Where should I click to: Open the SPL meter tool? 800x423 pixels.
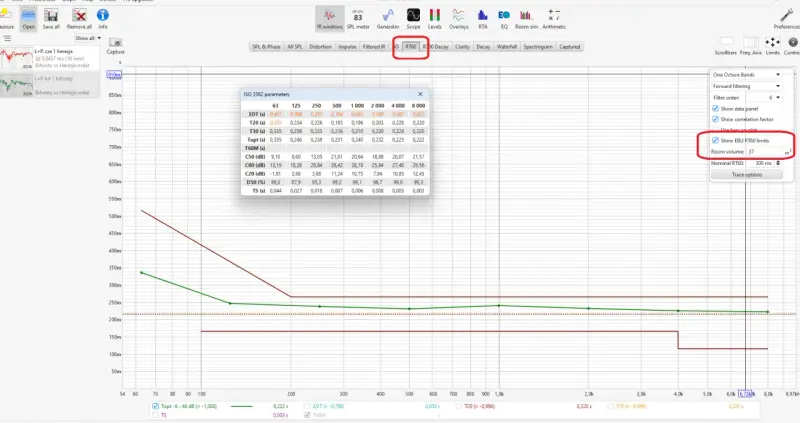click(358, 19)
